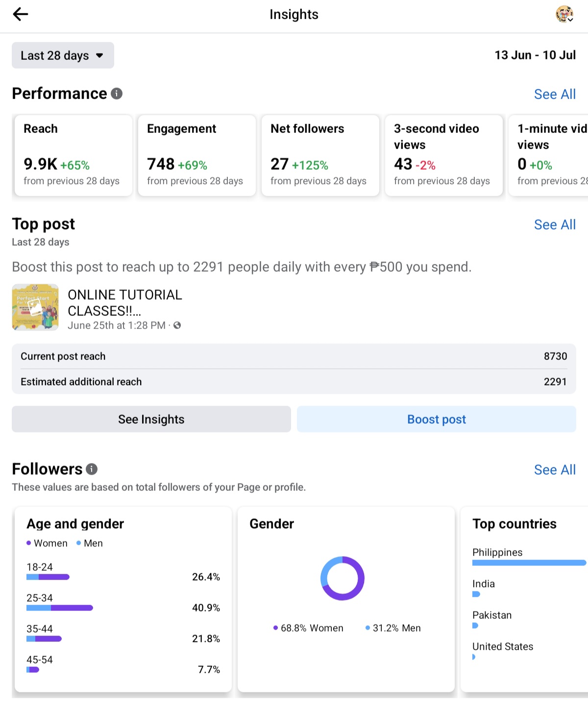Open See All for Followers
The height and width of the screenshot is (709, 588).
[x=555, y=470]
